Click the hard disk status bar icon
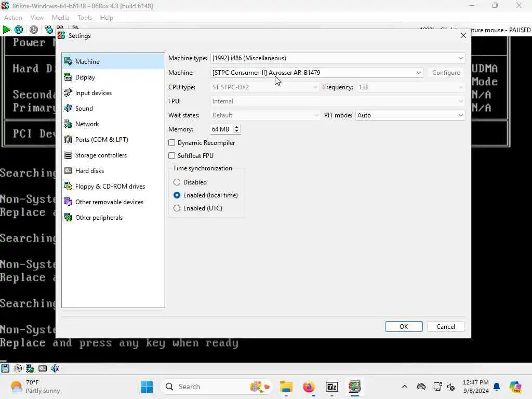Screen dimensions: 532x399 click(43, 368)
